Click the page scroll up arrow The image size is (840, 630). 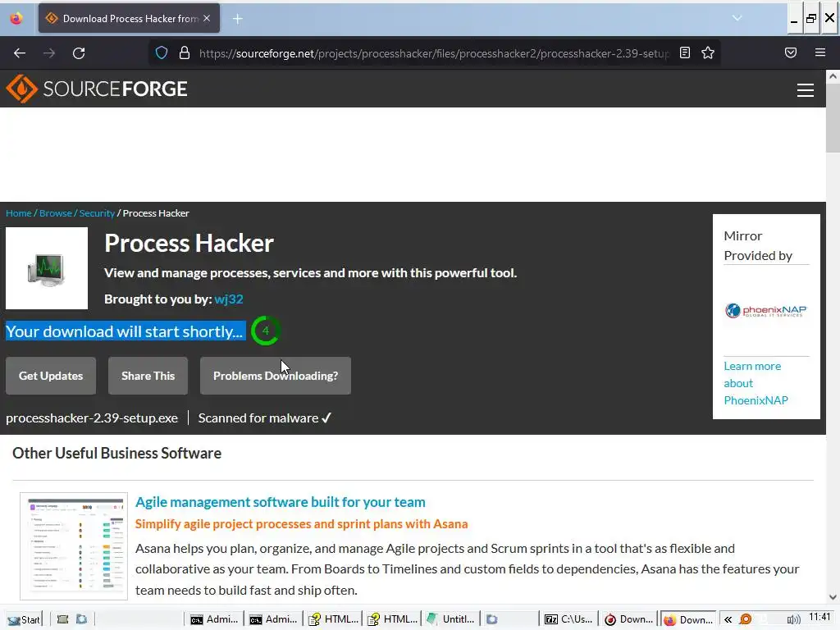coord(833,76)
